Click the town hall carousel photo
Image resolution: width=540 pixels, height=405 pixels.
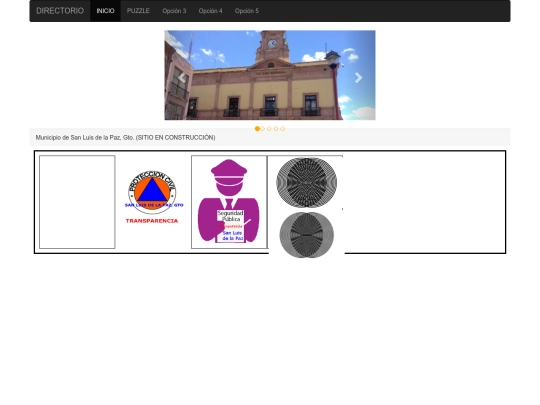(270, 75)
